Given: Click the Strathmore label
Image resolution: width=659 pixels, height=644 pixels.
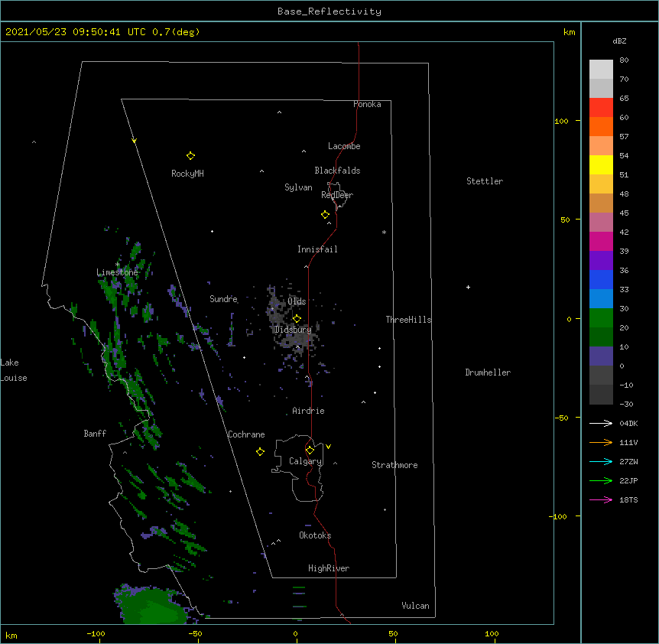Looking at the screenshot, I should (394, 465).
